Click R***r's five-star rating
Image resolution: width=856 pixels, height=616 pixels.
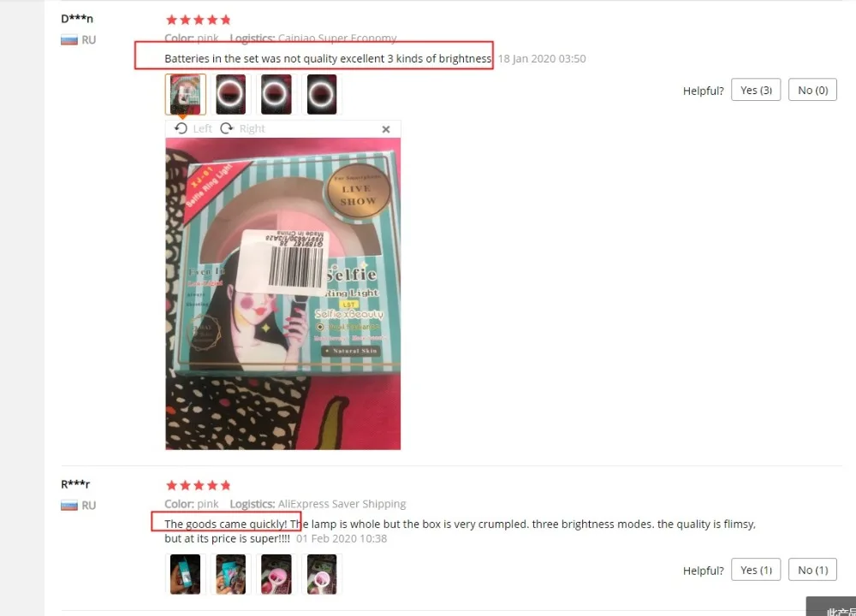(199, 486)
